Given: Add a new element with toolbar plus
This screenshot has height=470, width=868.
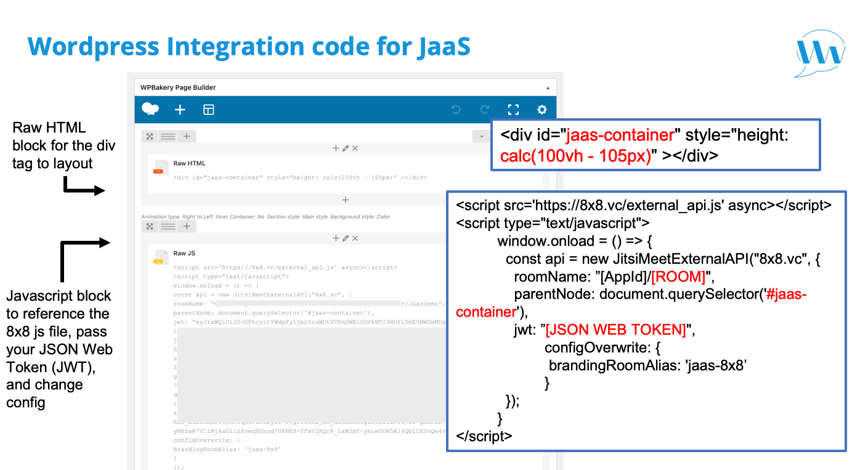Looking at the screenshot, I should [x=180, y=110].
